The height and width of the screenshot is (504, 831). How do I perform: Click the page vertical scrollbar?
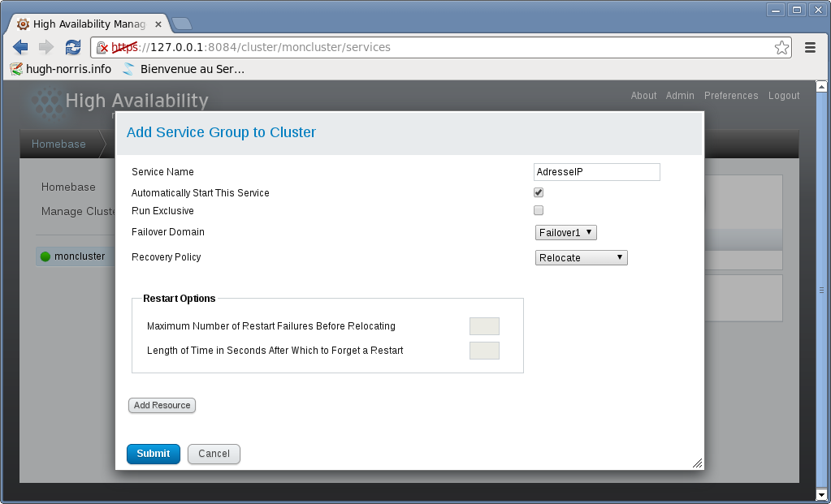821,290
